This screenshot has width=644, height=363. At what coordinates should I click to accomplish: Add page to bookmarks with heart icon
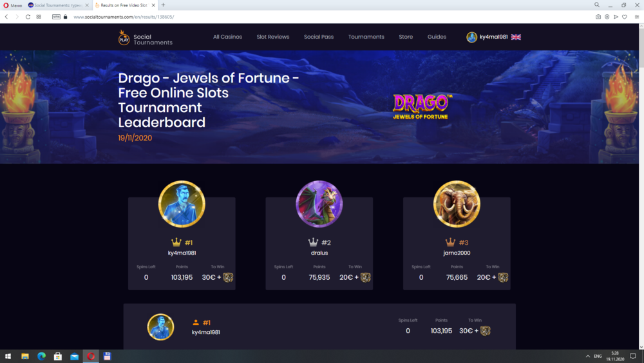(x=625, y=17)
